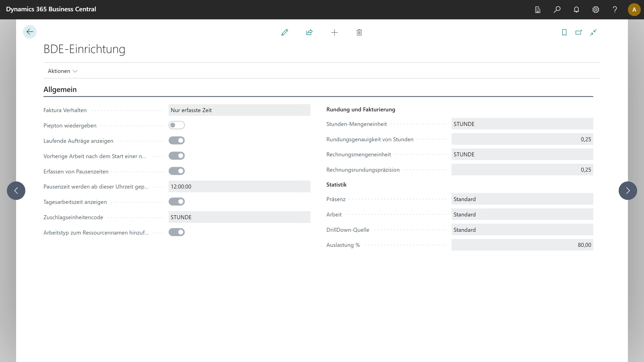Delete record using trash icon
Viewport: 644px width, 362px height.
pyautogui.click(x=359, y=32)
